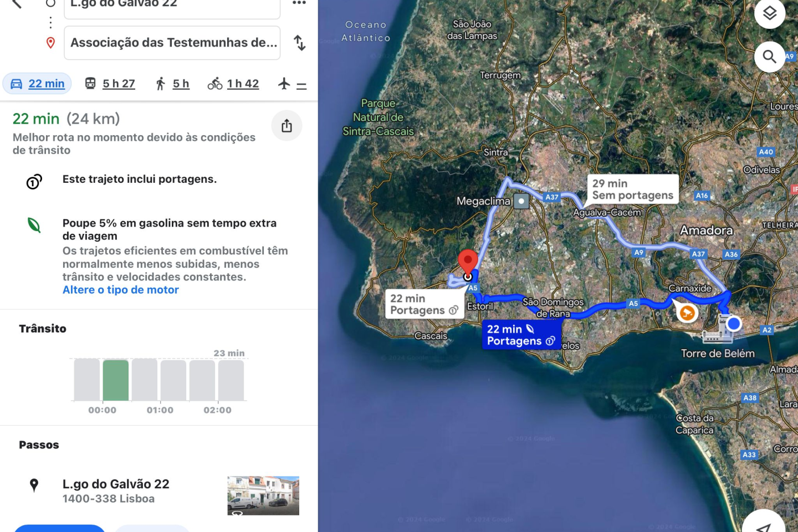Open the three-dot more options menu
798x532 pixels.
[299, 3]
